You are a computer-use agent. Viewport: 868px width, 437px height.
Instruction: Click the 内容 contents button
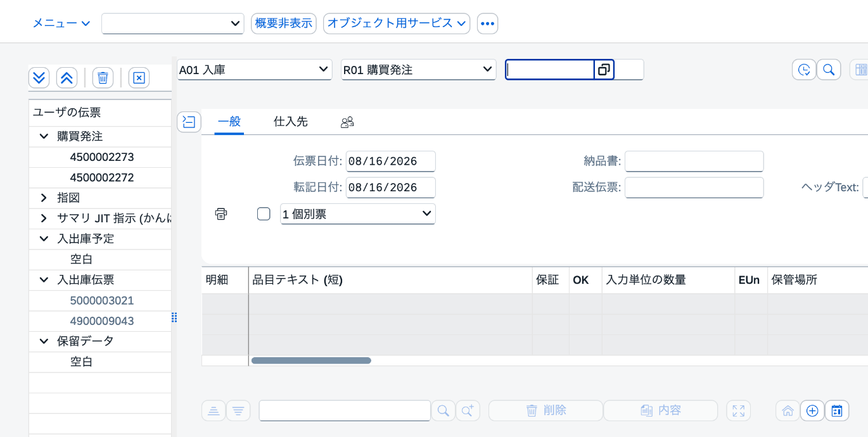661,410
